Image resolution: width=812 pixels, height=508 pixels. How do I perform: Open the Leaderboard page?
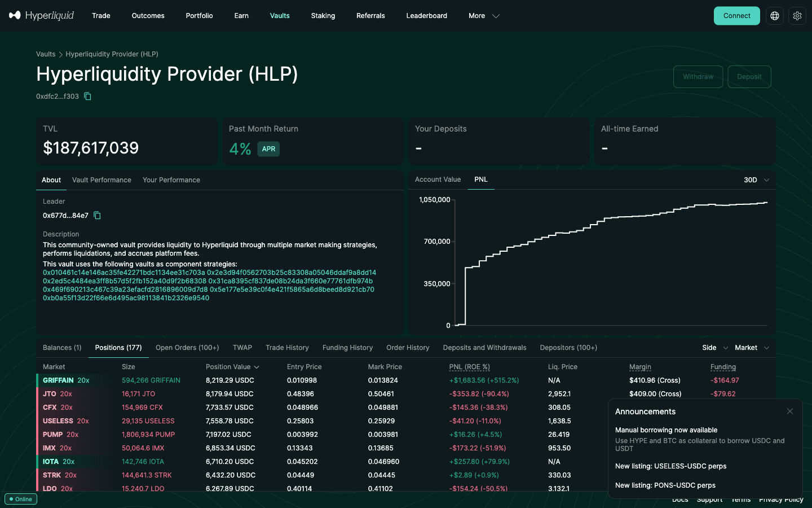(x=427, y=16)
